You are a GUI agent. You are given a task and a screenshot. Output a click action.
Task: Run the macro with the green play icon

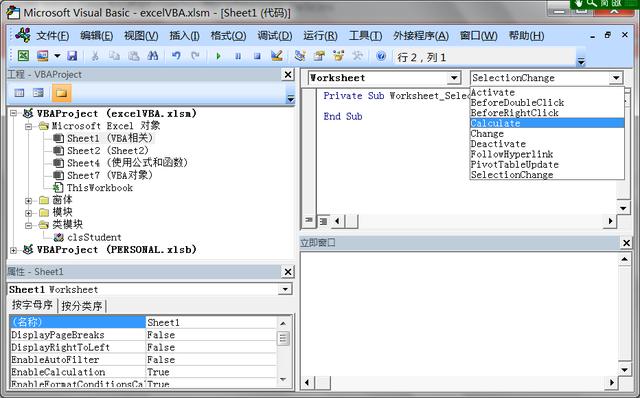pos(218,56)
